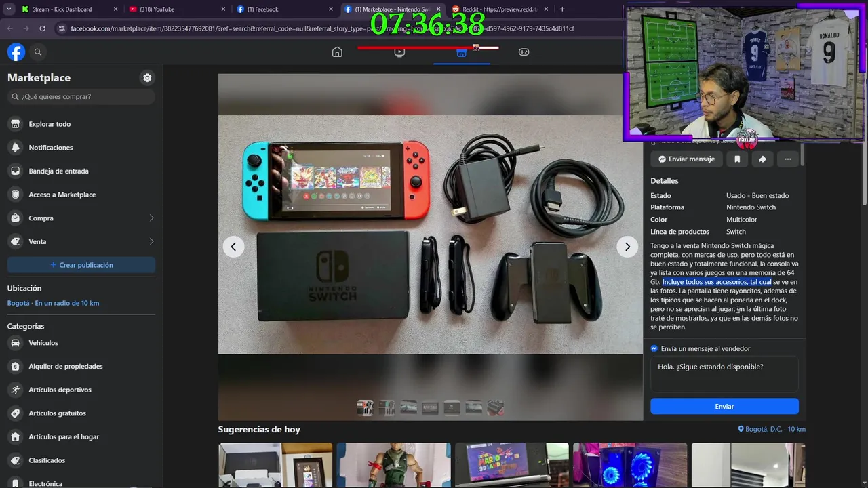The image size is (868, 488).
Task: Select the fifth photo thumbnail
Action: coord(452,408)
